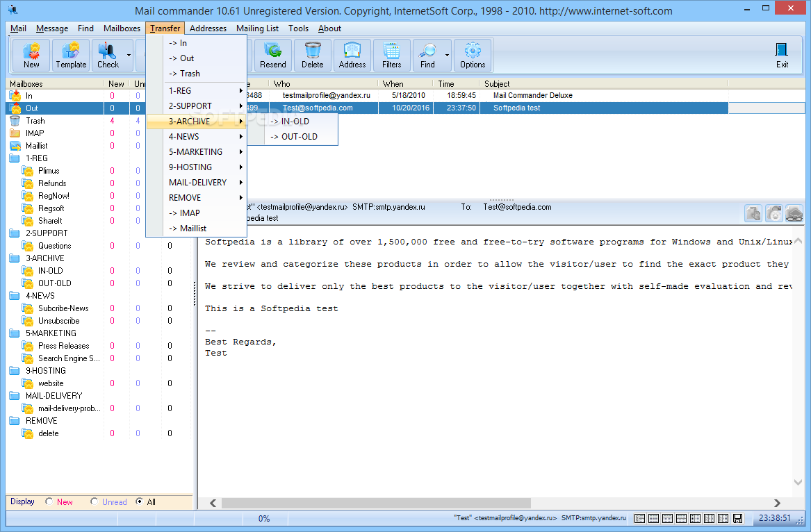
Task: Select the Plimus mailbox
Action: click(x=49, y=171)
